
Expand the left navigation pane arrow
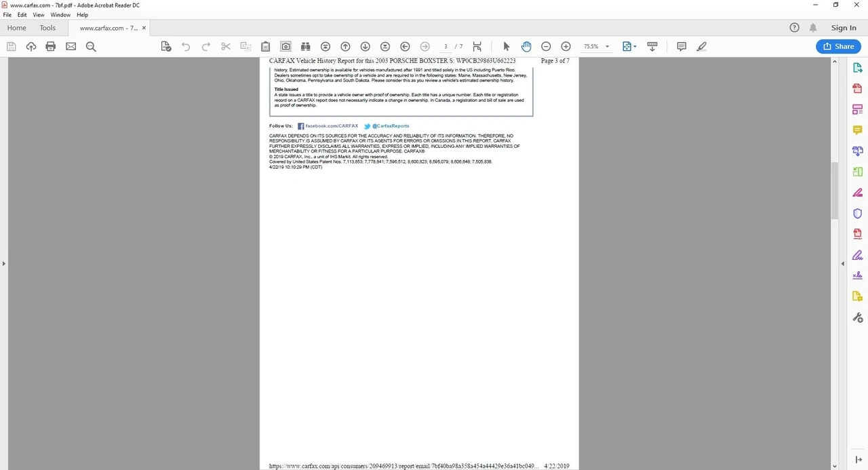4,263
